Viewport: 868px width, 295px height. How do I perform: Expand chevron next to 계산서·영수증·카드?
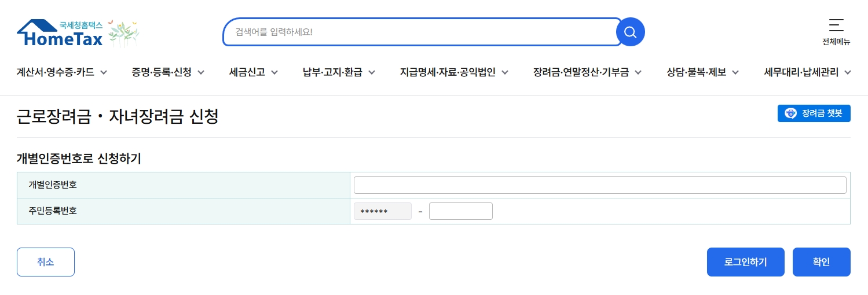[x=104, y=73]
